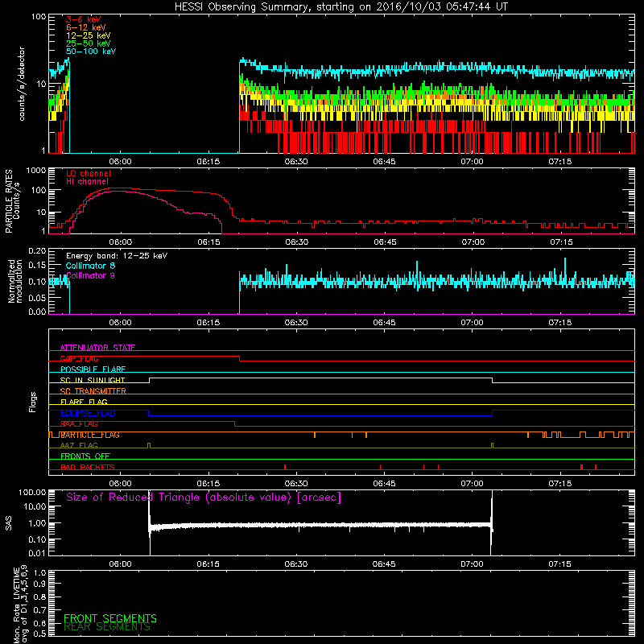This screenshot has width=644, height=644.
Task: Click the PARTICLE_FLAG label
Action: click(x=90, y=435)
